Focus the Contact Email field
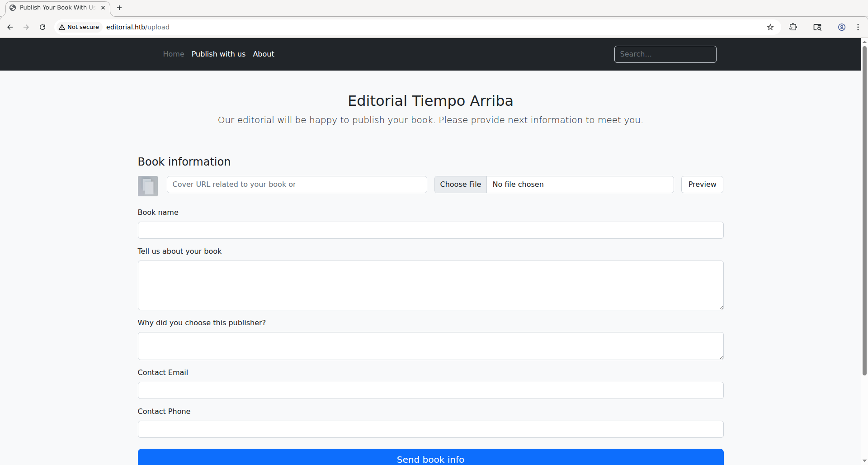 pyautogui.click(x=430, y=390)
